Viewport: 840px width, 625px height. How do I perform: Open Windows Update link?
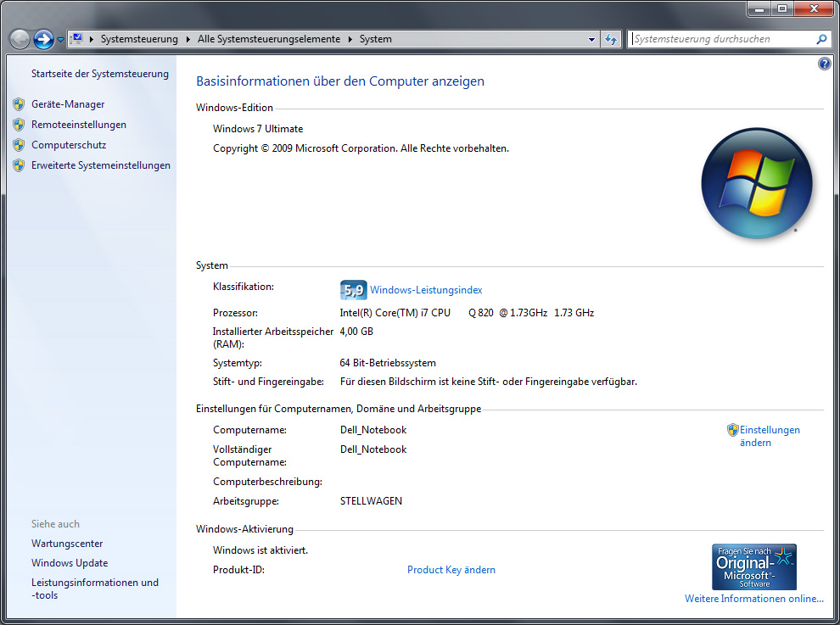click(x=70, y=563)
